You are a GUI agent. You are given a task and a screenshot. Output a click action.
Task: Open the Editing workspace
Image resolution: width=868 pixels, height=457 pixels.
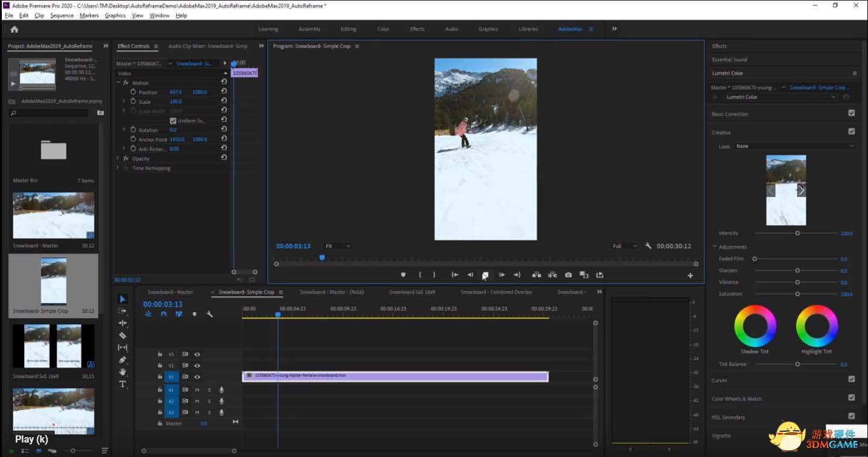[349, 29]
